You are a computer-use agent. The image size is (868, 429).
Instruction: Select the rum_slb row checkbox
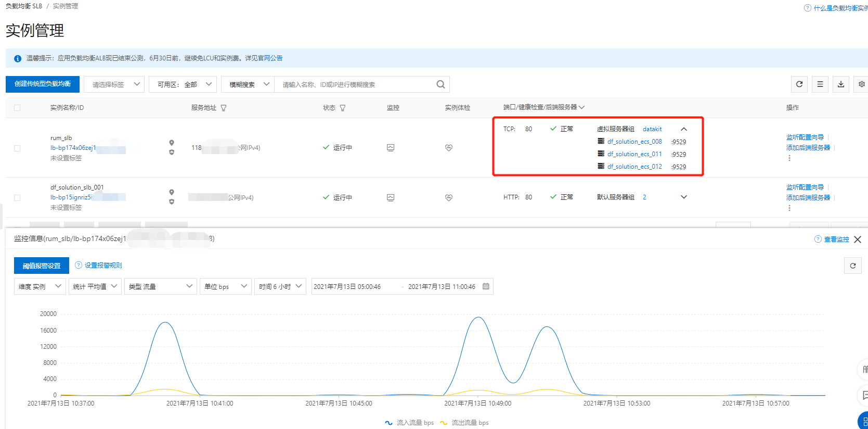click(x=17, y=148)
